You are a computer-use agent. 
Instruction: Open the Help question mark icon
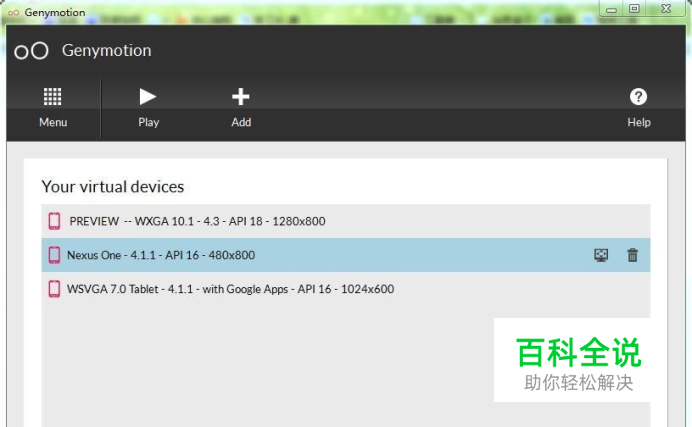point(638,97)
